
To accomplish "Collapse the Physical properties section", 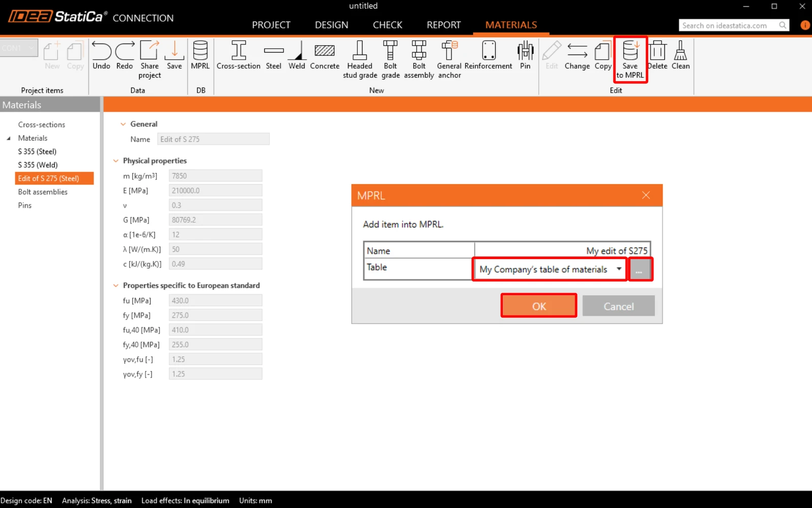I will pyautogui.click(x=116, y=161).
